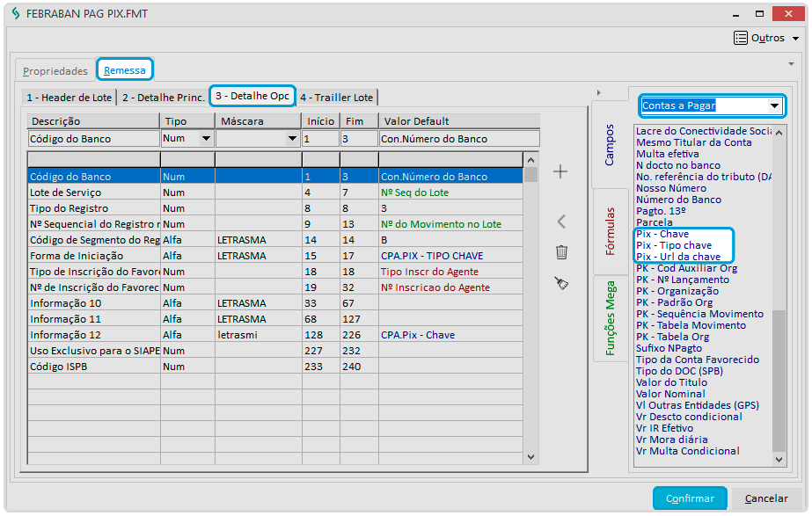Open the Tipo Num dropdown in edit row

(206, 138)
